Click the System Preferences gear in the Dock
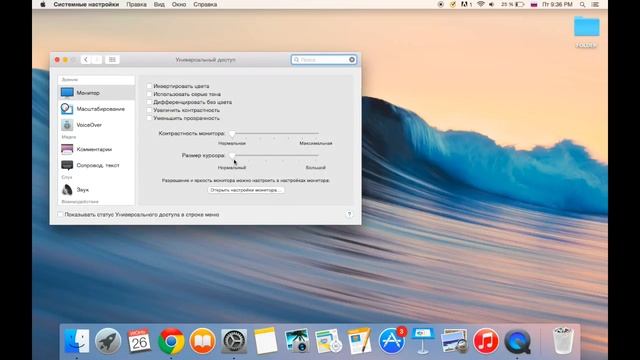The height and width of the screenshot is (360, 640). coord(234,341)
